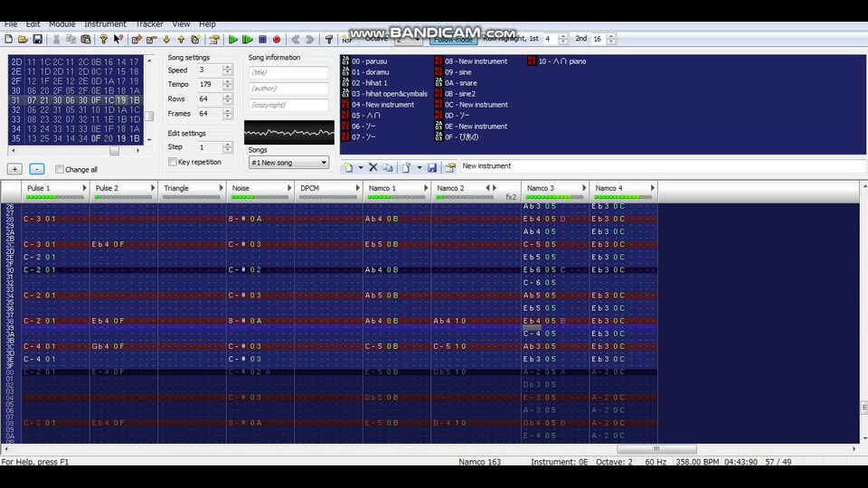Expand Namco 4 channel effect columns
This screenshot has width=868, height=488.
653,188
